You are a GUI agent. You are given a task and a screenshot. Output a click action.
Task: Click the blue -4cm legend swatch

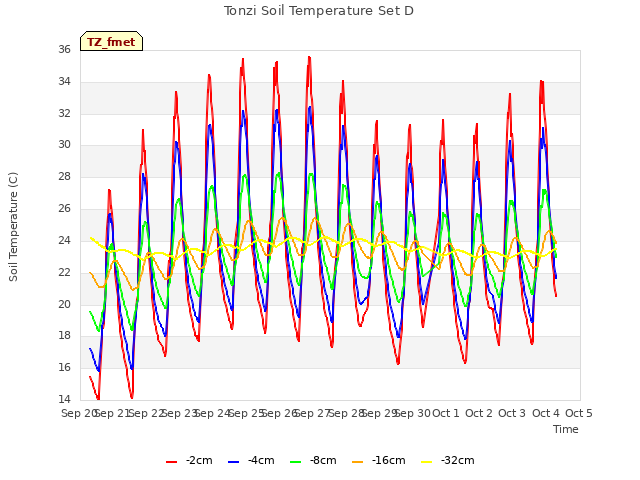pos(233,462)
